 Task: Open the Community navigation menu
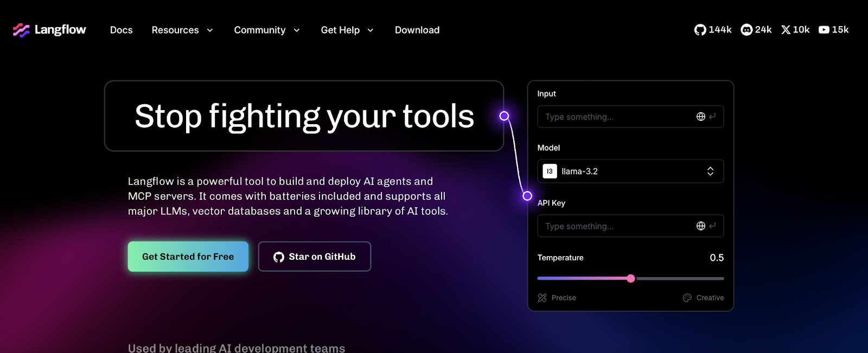[267, 30]
